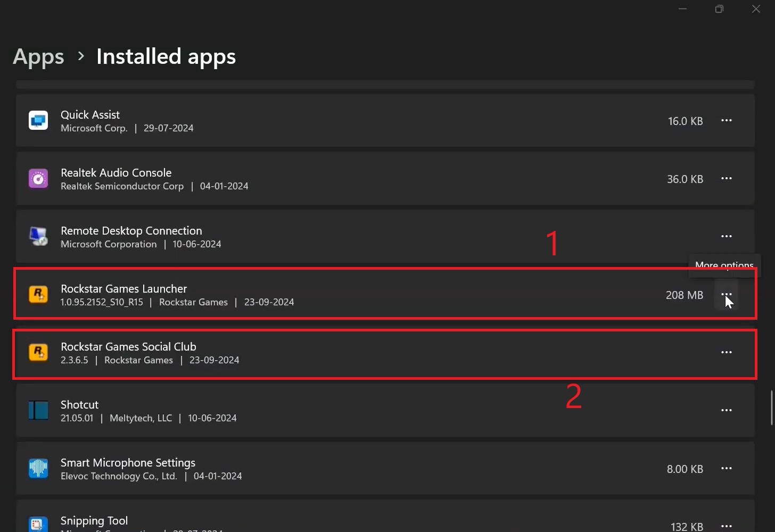Select the Quick Assist app icon
775x532 pixels.
[x=38, y=120]
